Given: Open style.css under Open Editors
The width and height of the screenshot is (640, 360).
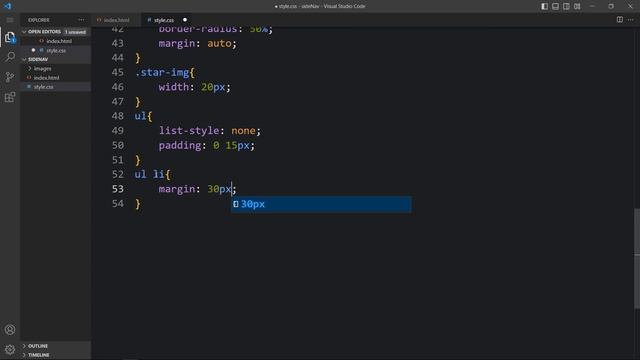Looking at the screenshot, I should pyautogui.click(x=56, y=51).
